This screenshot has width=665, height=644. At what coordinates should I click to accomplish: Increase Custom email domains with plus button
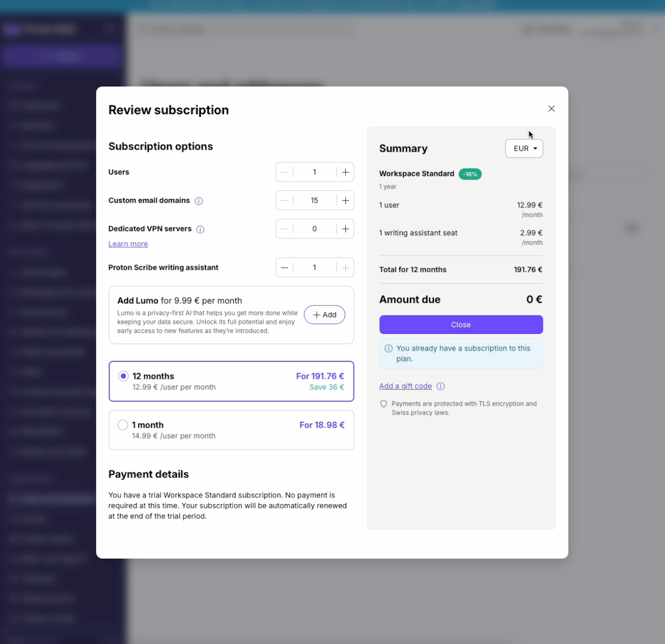(345, 200)
